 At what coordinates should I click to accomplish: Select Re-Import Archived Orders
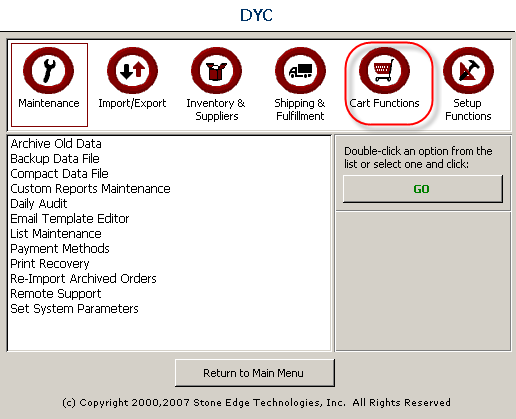pos(83,279)
